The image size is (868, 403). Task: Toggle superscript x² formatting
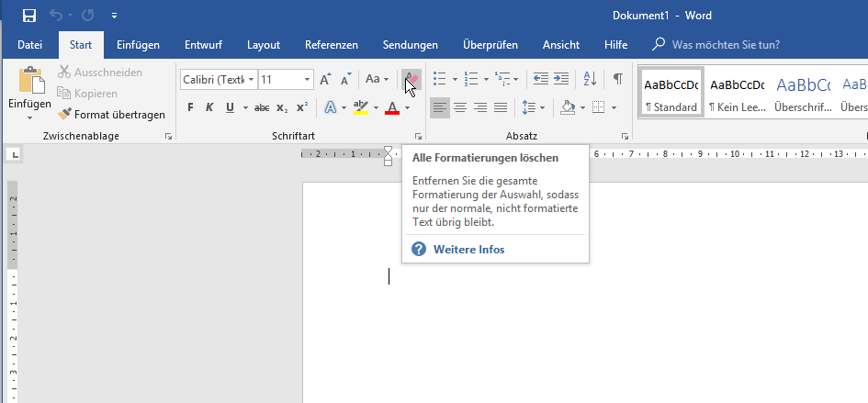tap(301, 107)
